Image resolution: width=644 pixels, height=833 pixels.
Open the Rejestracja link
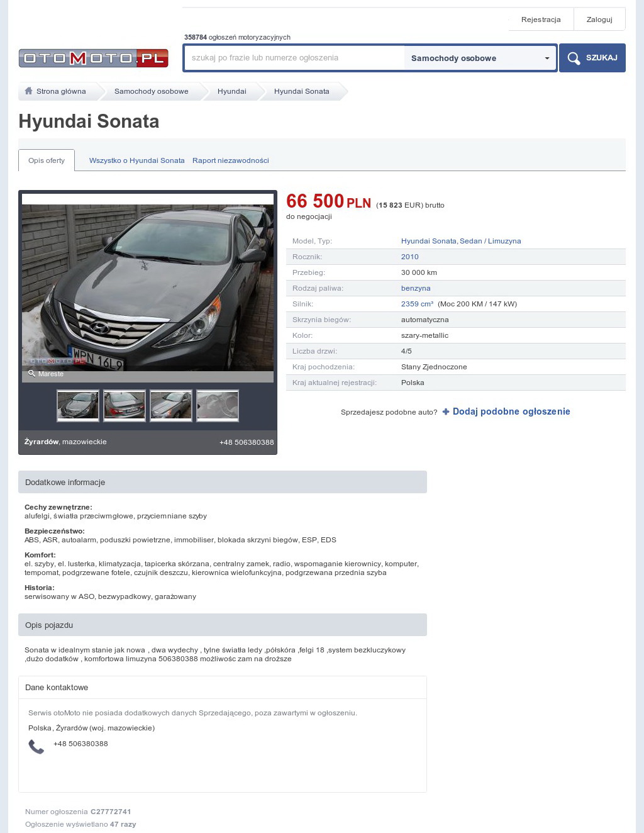tap(541, 20)
